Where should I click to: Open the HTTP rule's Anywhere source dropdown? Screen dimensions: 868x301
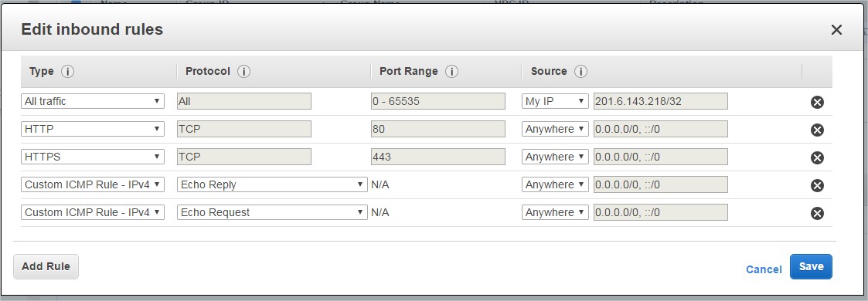click(555, 129)
